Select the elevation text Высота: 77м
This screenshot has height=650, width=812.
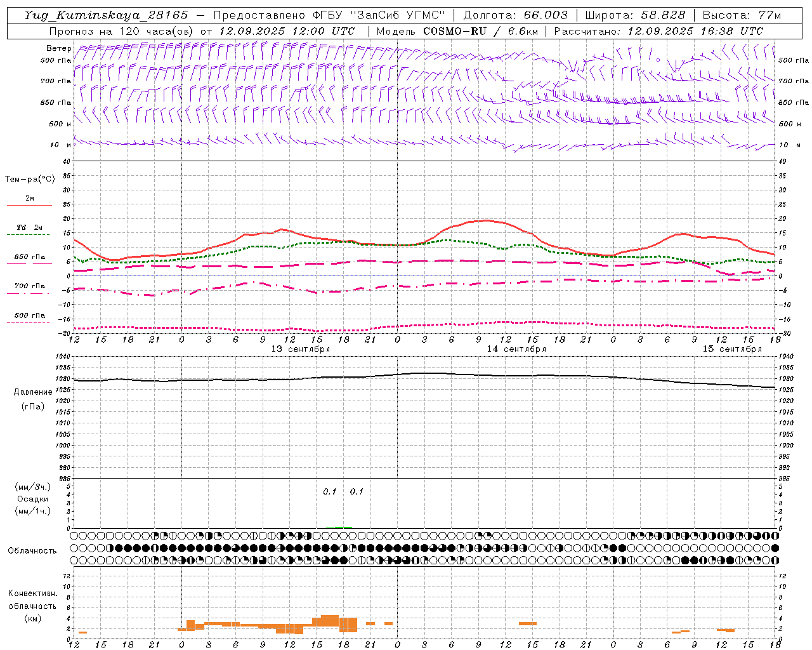click(x=742, y=15)
